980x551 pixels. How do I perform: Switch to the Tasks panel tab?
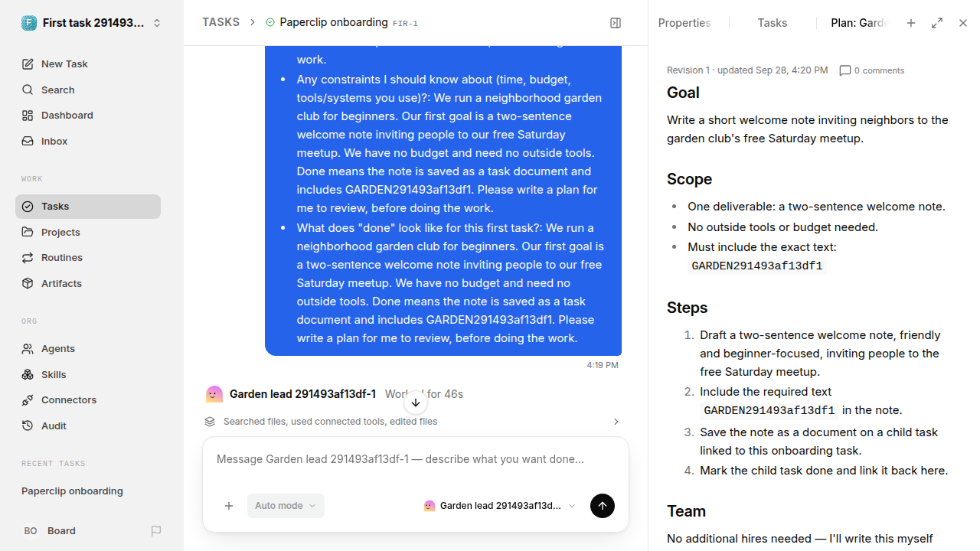tap(772, 23)
